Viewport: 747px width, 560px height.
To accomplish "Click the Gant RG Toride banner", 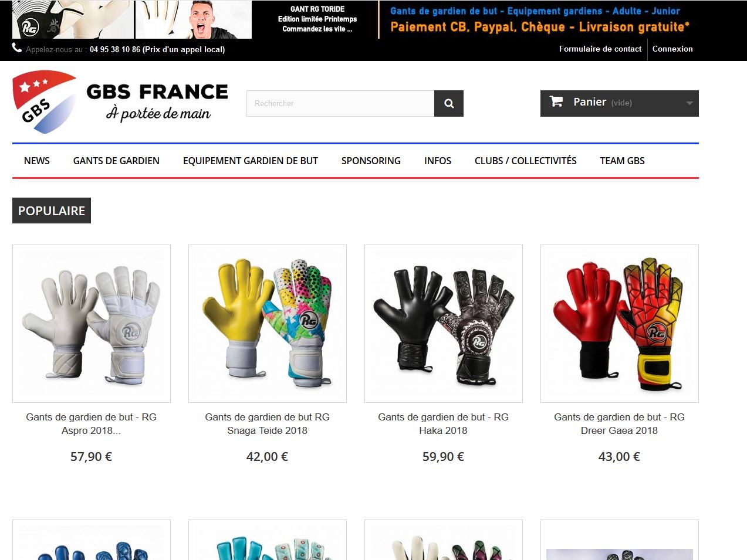I will (317, 19).
